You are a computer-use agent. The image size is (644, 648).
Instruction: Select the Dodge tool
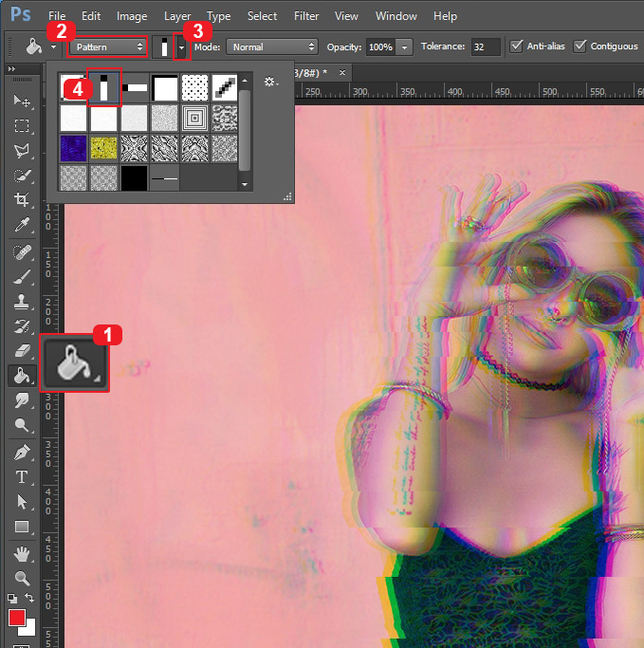pyautogui.click(x=22, y=424)
